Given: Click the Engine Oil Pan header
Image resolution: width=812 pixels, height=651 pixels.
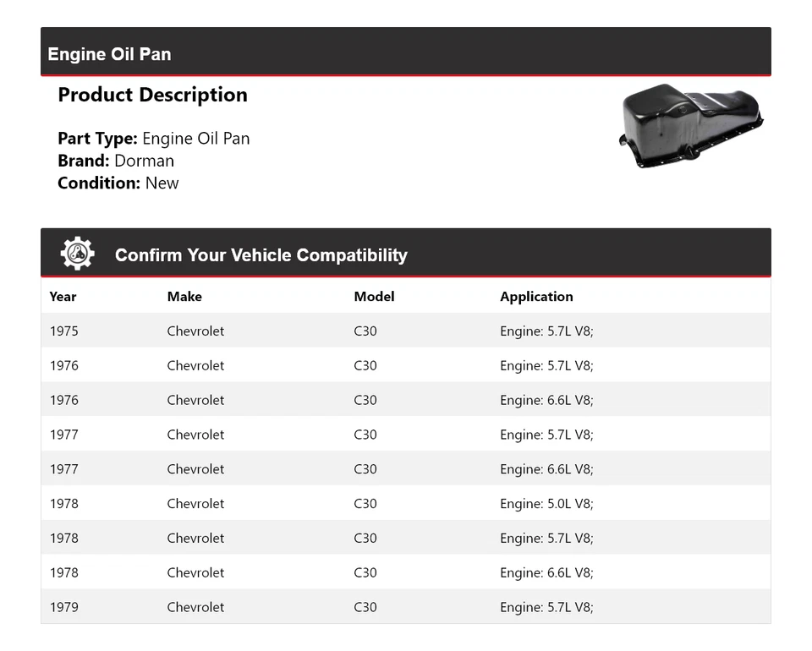Looking at the screenshot, I should 110,54.
